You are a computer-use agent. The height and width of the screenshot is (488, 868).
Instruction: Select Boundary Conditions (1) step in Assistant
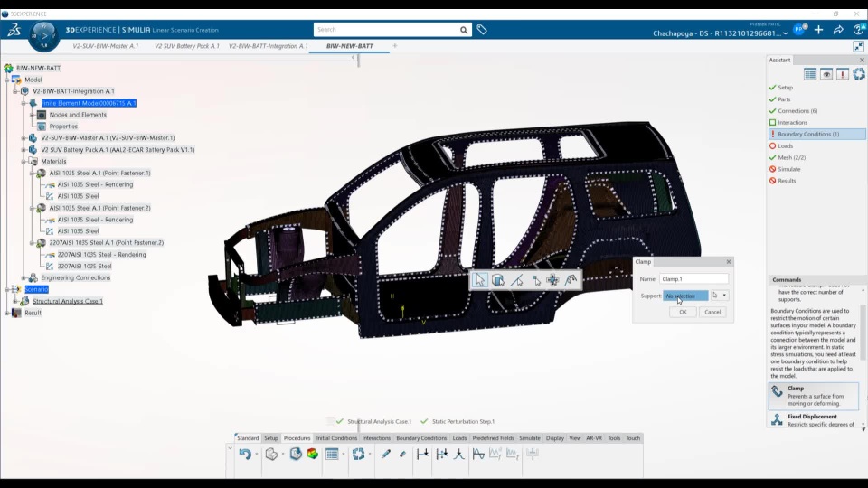[x=816, y=134]
